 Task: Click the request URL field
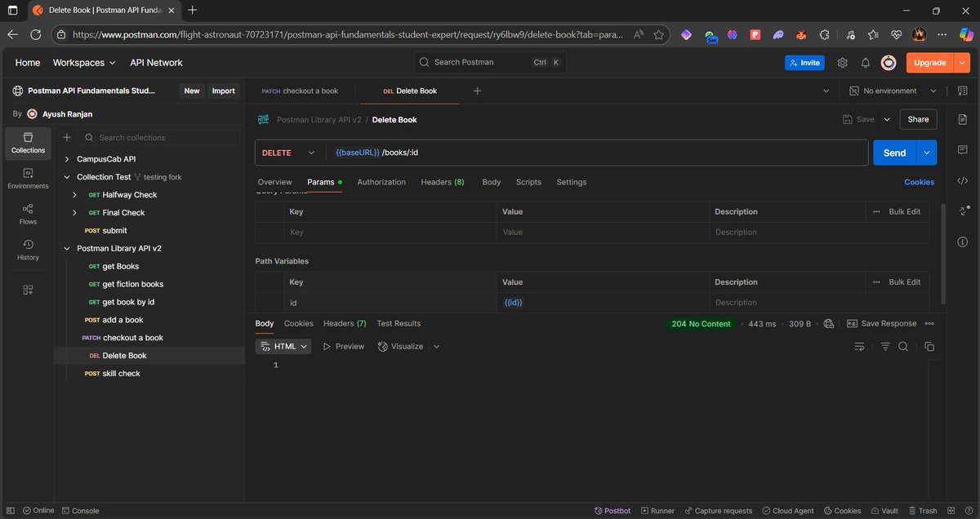[x=595, y=153]
